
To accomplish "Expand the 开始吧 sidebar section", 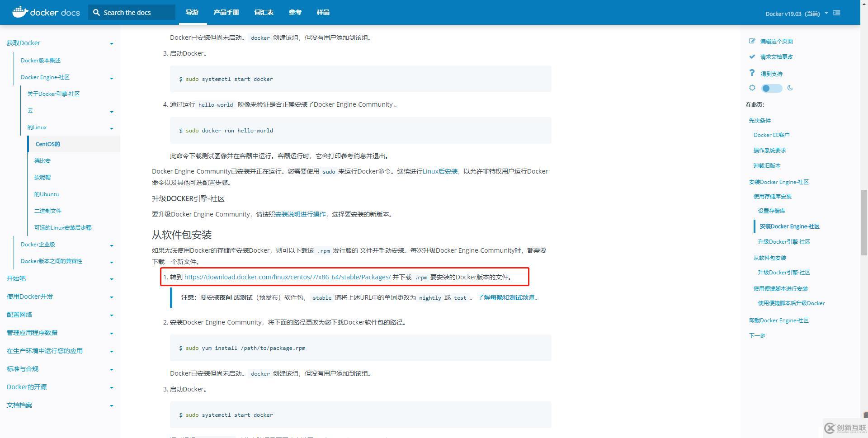I will pos(112,279).
